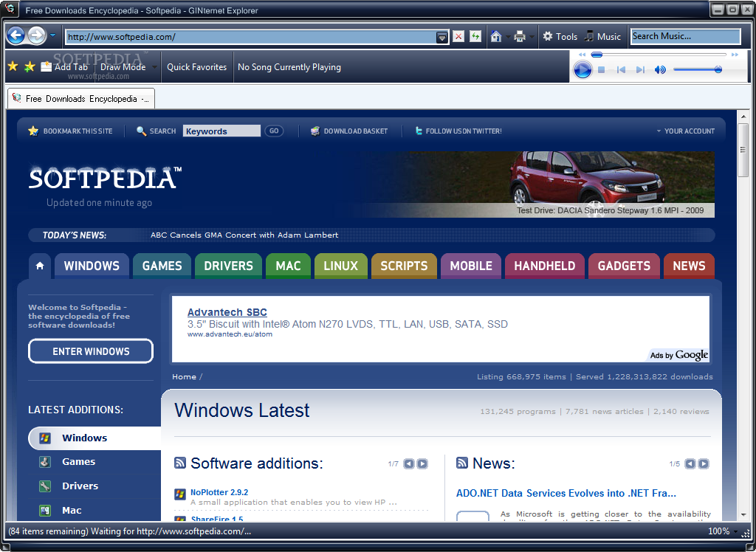Click Bookmark This Site star link
Image resolution: width=756 pixels, height=552 pixels.
(70, 131)
